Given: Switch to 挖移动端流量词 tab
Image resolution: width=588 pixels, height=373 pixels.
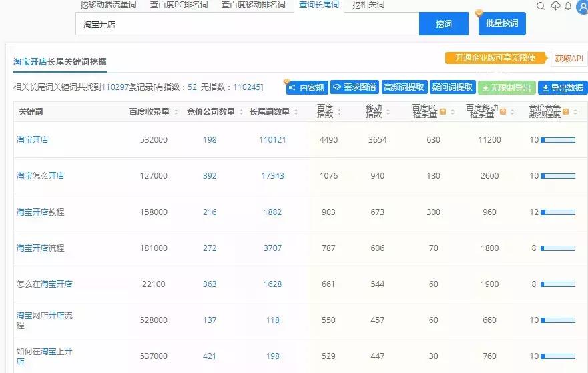Looking at the screenshot, I should point(108,5).
